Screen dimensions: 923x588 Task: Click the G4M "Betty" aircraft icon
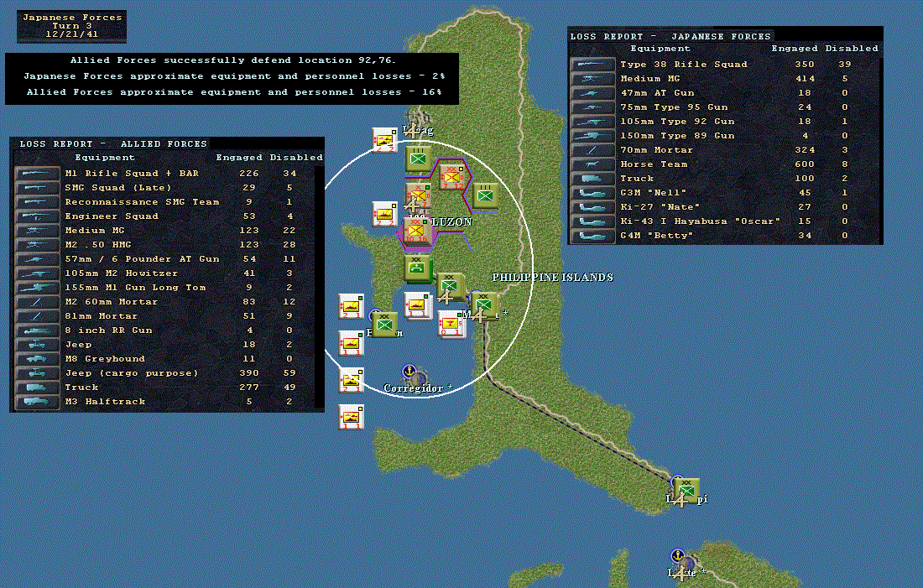[x=592, y=236]
